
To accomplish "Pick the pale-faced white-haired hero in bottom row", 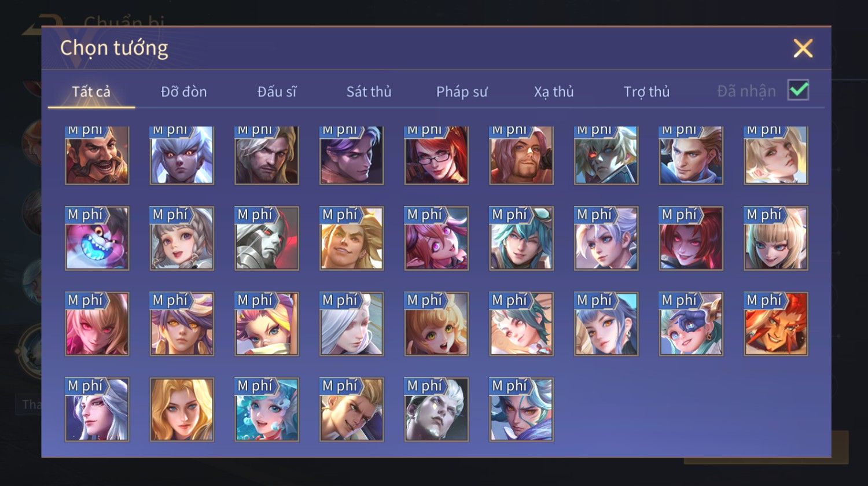I will [436, 410].
